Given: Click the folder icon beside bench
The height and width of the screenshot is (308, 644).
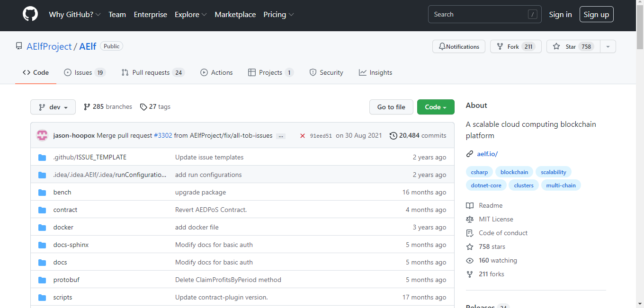Looking at the screenshot, I should point(42,193).
